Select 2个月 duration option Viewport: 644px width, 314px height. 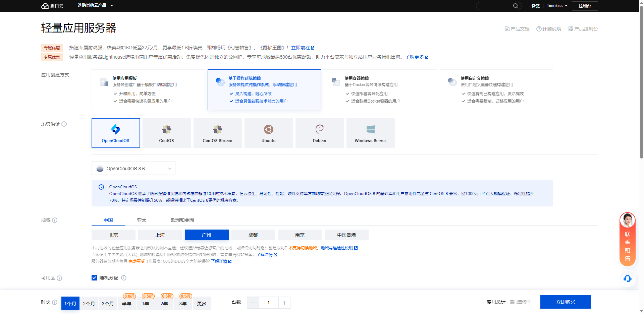point(89,303)
